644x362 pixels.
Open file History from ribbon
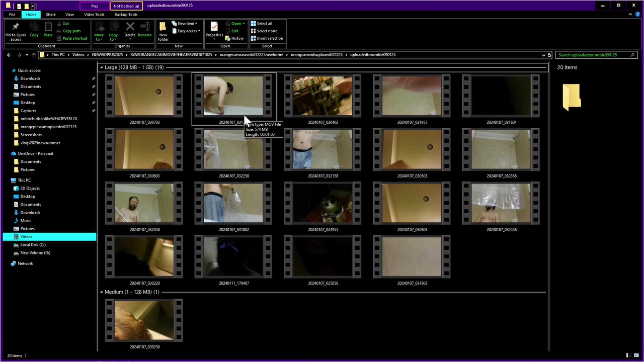click(234, 38)
